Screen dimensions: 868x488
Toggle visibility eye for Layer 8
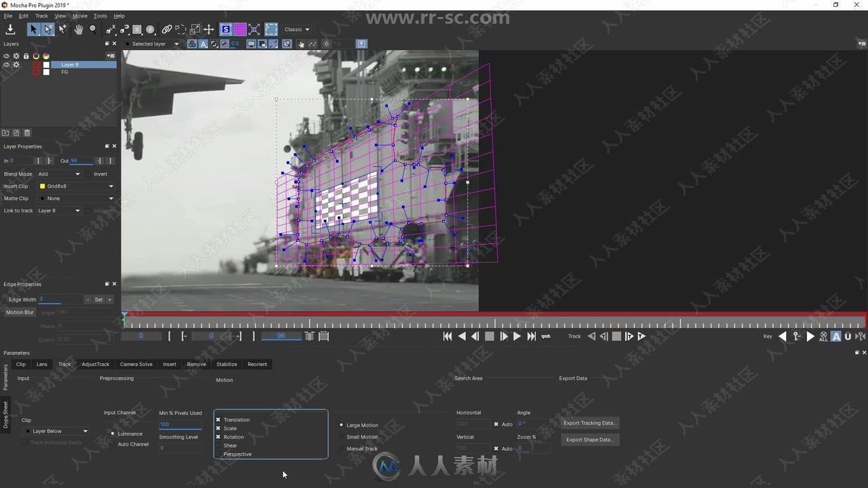(7, 64)
